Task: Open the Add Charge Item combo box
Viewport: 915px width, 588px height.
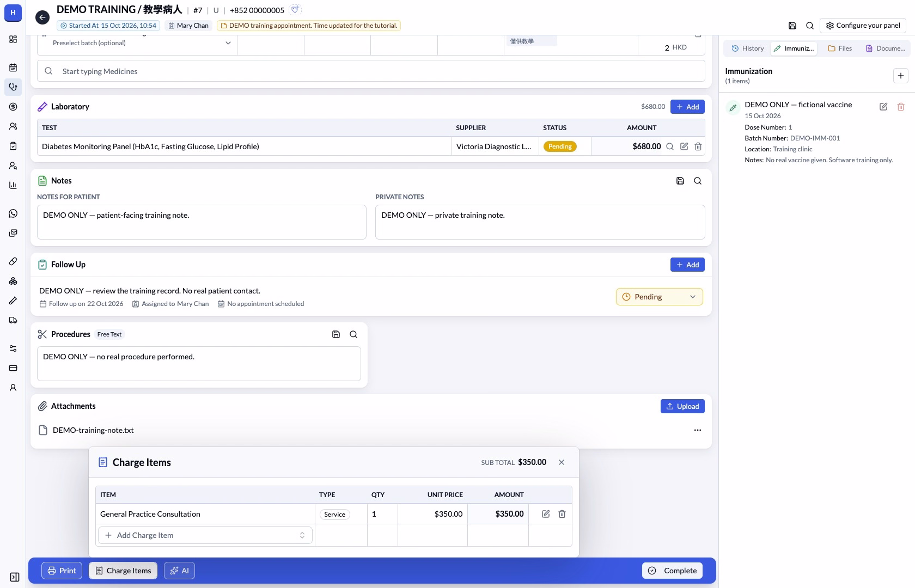Action: tap(205, 535)
